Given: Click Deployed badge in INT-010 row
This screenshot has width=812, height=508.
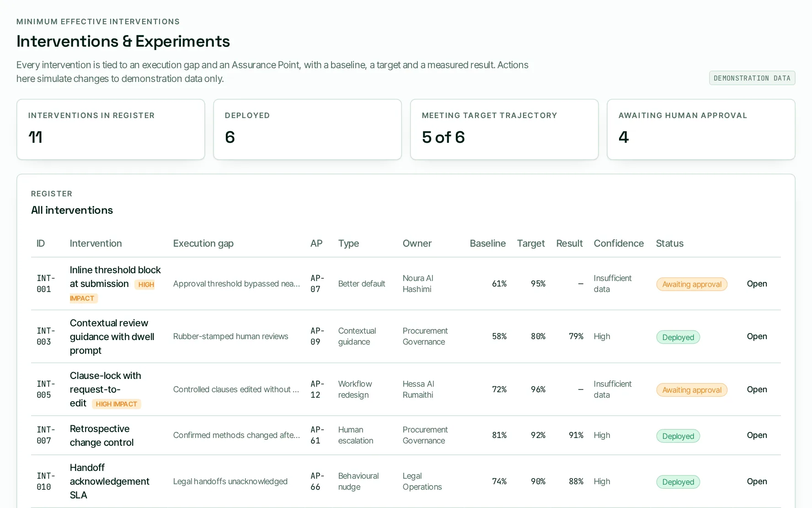Looking at the screenshot, I should (678, 482).
